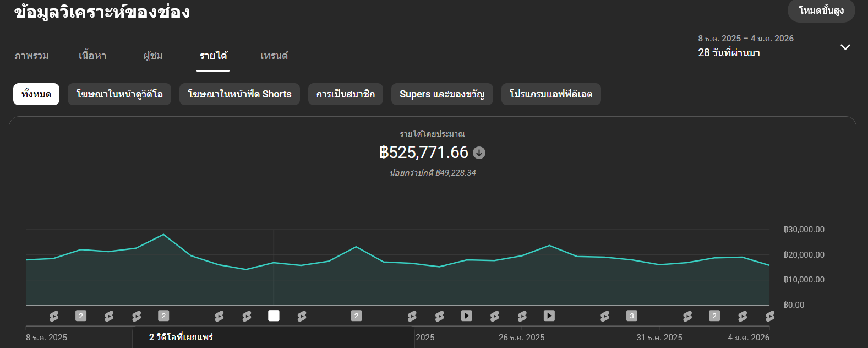Switch to the ภาพรวม tab
Screen dimensions: 868x348
[x=31, y=56]
